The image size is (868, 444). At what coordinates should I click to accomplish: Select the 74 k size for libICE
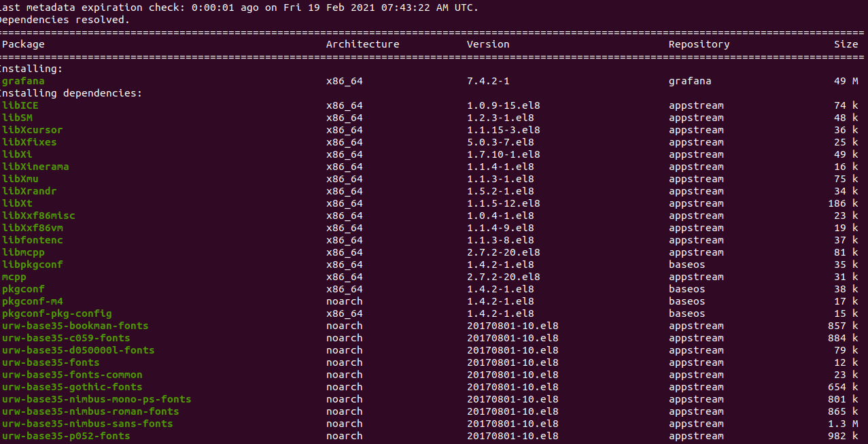pyautogui.click(x=846, y=105)
